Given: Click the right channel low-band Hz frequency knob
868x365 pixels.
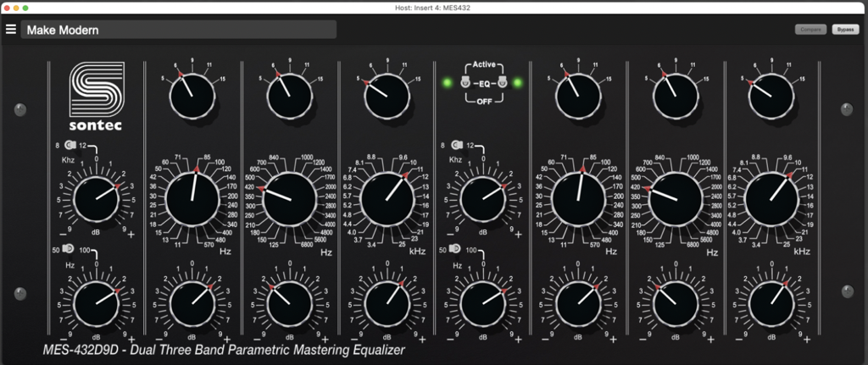Looking at the screenshot, I should [578, 200].
